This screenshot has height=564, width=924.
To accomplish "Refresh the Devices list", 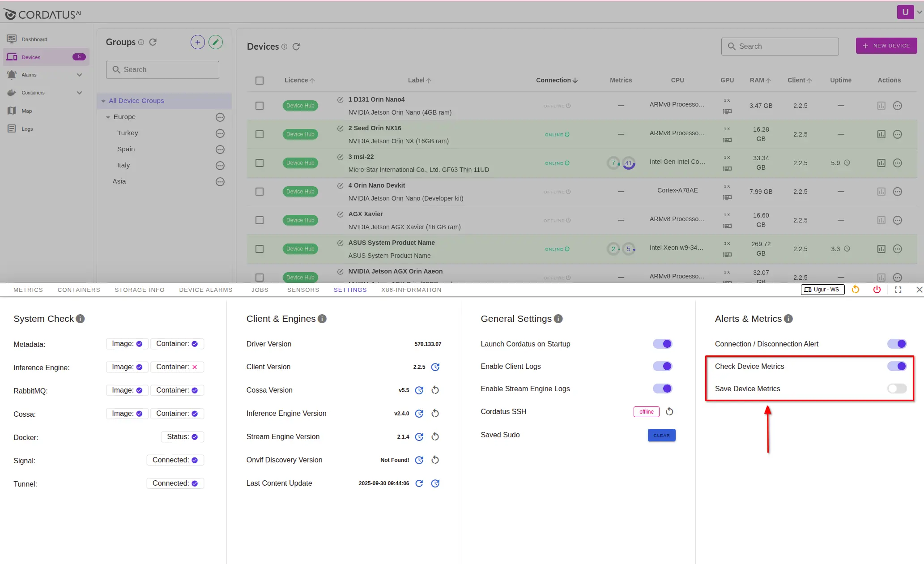I will [x=296, y=47].
